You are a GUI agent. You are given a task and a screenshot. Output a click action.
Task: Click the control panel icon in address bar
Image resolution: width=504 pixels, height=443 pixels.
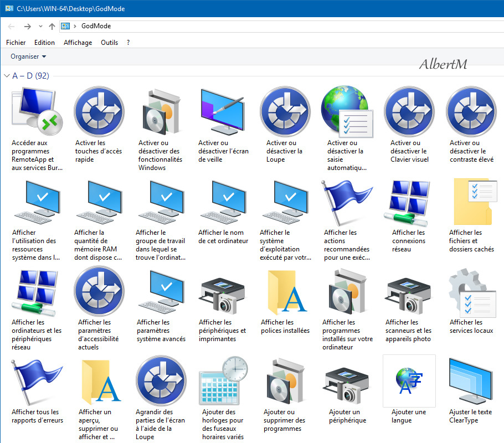pos(65,27)
